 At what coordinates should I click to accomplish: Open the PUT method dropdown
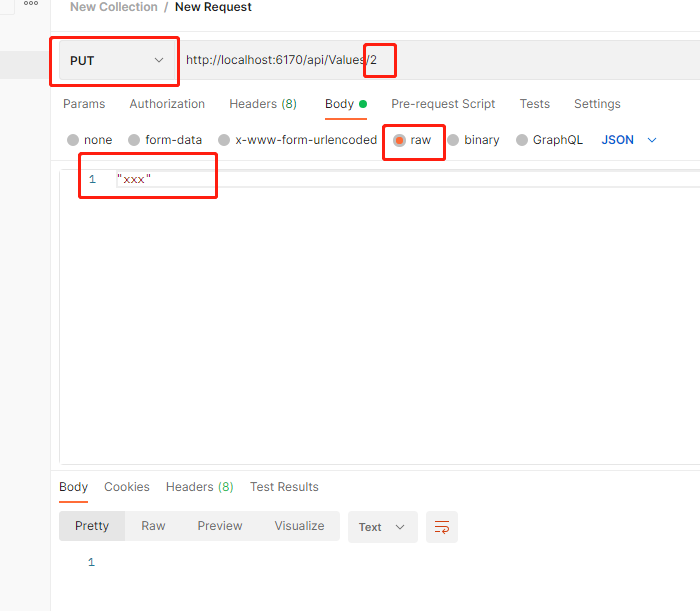117,60
